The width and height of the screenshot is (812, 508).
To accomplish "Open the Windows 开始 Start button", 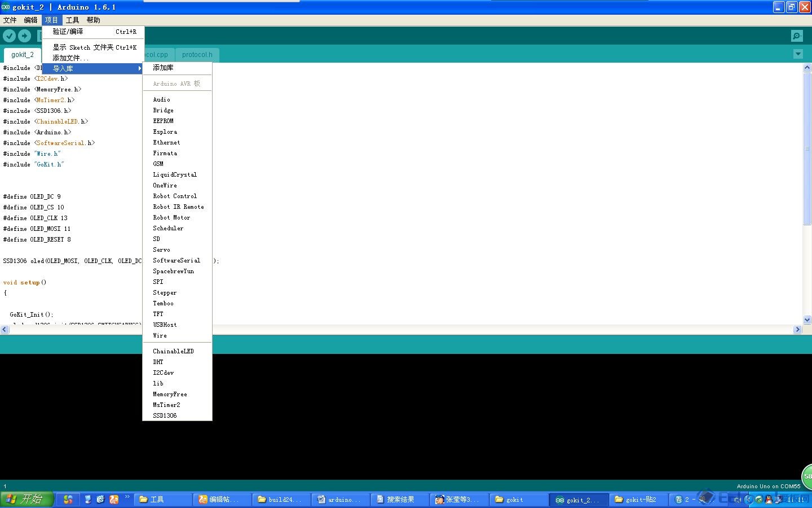I will click(x=27, y=500).
